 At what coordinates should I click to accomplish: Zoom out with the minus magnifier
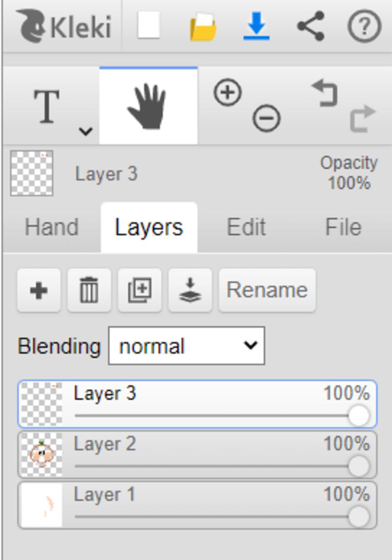(266, 118)
